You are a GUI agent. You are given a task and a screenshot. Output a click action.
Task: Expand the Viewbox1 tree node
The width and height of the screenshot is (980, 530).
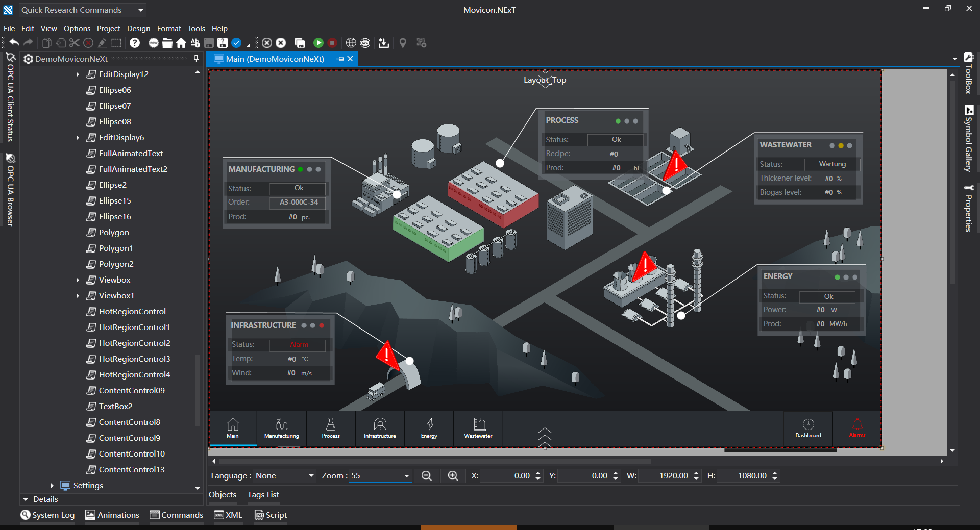(x=78, y=296)
